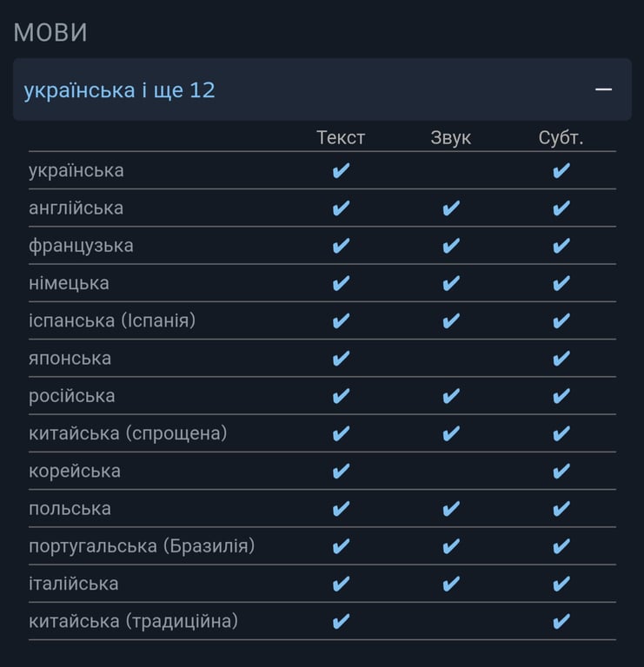Click the 'Звук' column header

(451, 138)
